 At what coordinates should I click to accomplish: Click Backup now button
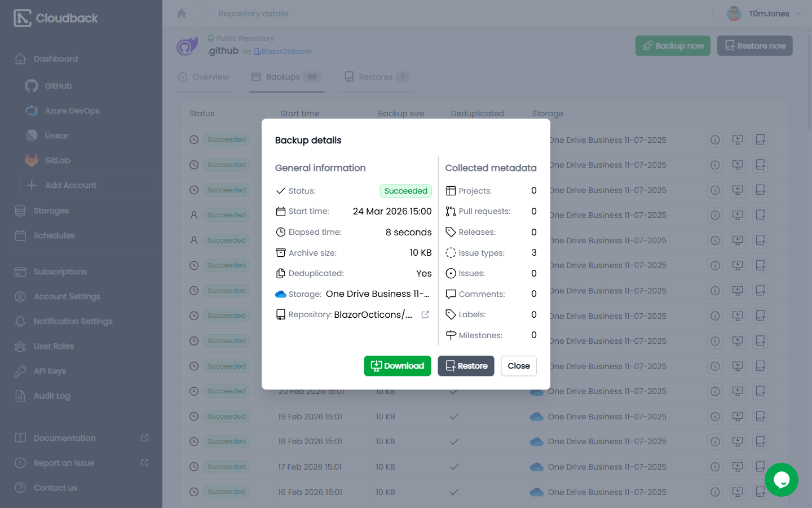pos(673,46)
